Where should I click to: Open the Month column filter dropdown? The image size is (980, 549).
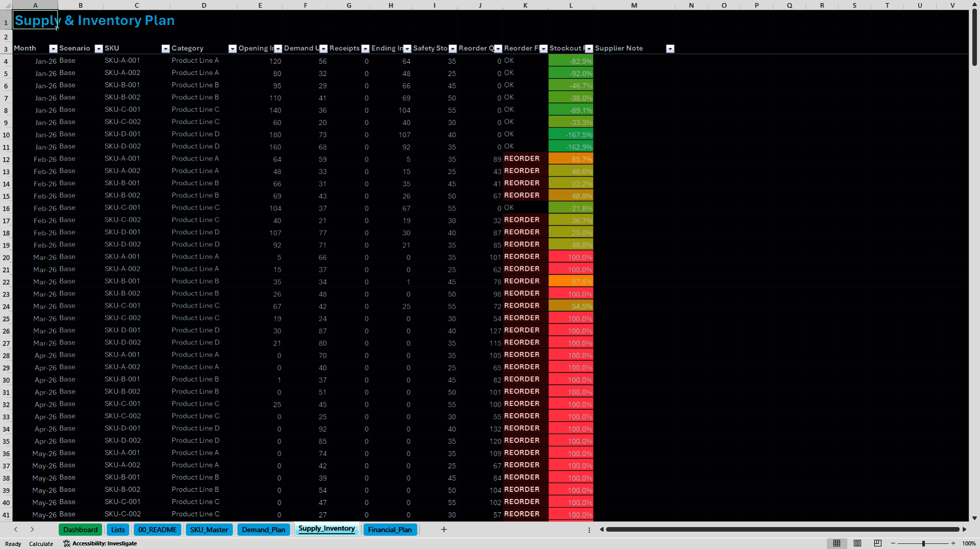pos(53,48)
